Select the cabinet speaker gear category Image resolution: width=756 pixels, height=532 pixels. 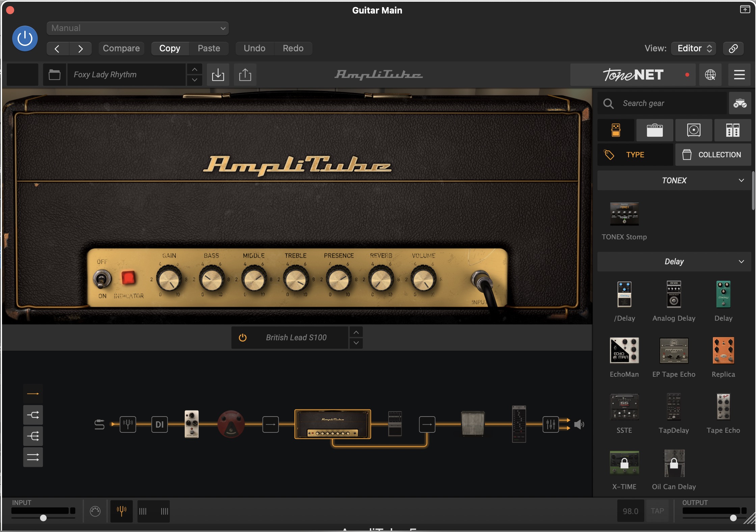pos(694,130)
